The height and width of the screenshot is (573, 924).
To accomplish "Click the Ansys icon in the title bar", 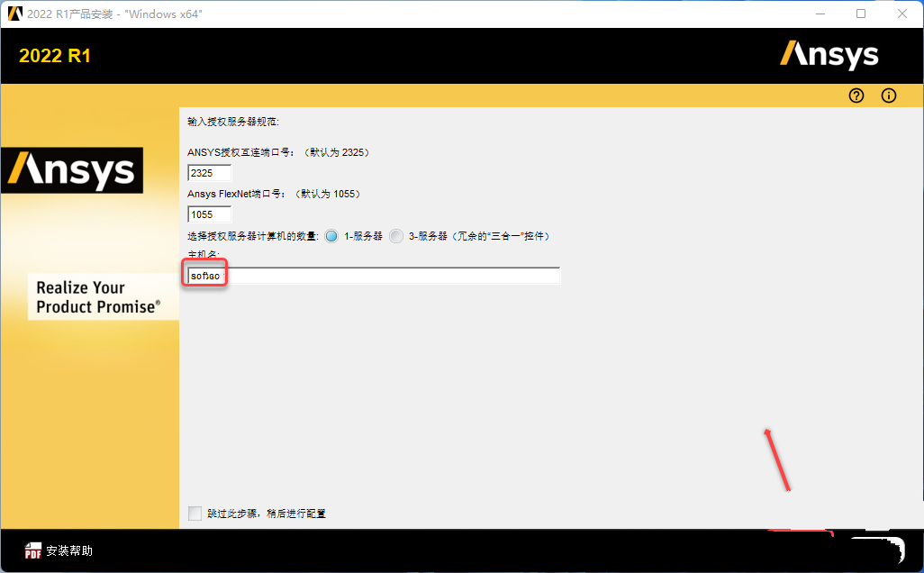I will tap(14, 14).
